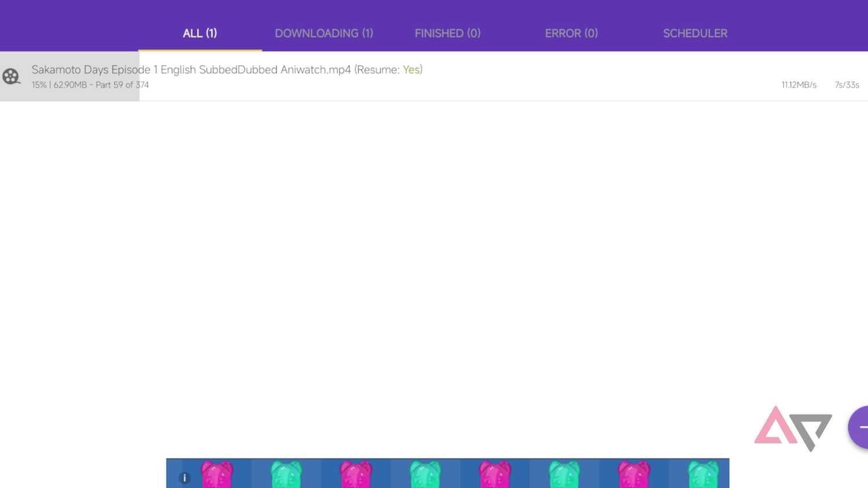Switch to the ALL (1) tab

click(x=200, y=34)
